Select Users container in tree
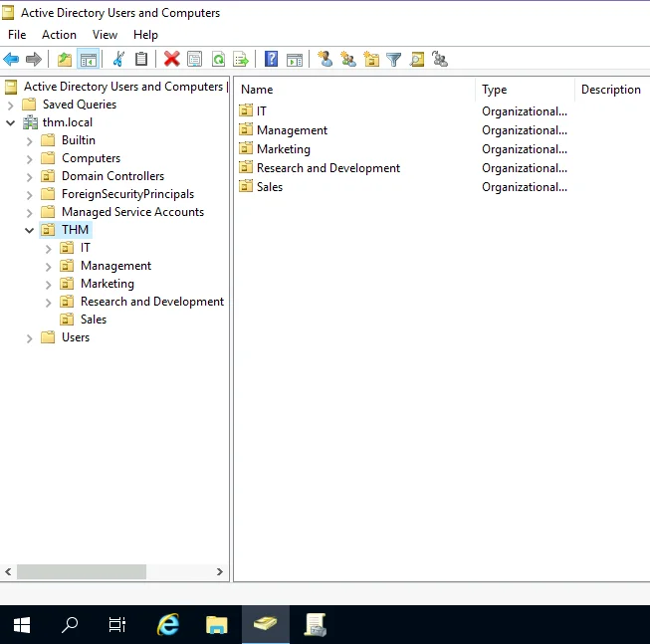This screenshot has height=644, width=650. click(76, 337)
